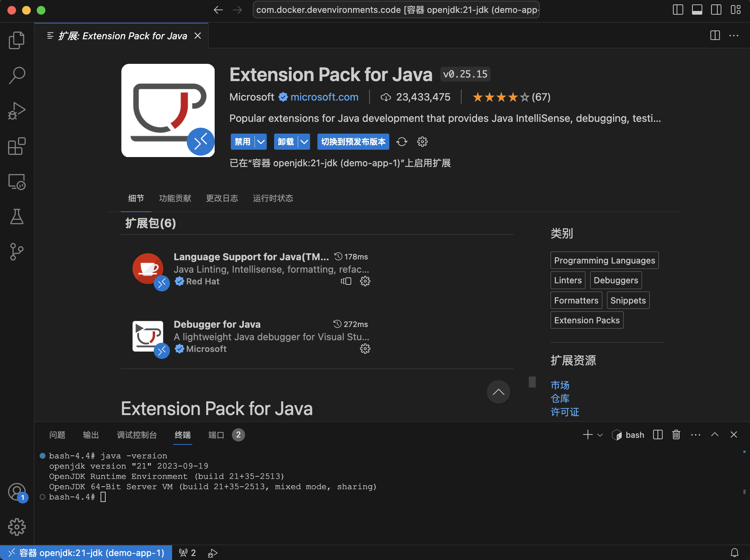Viewport: 750px width, 560px height.
Task: Customize layout icon in title bar
Action: click(735, 10)
